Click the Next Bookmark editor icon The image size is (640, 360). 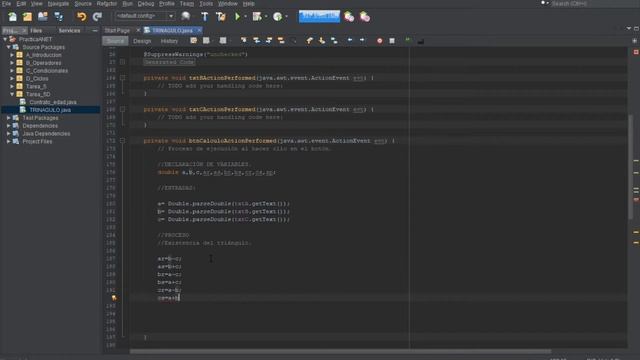pos(322,40)
